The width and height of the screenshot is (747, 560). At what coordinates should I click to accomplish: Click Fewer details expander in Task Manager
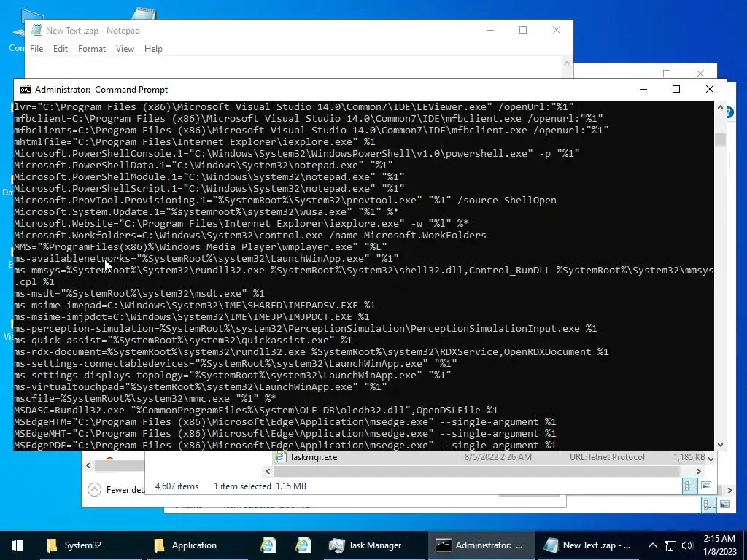116,489
